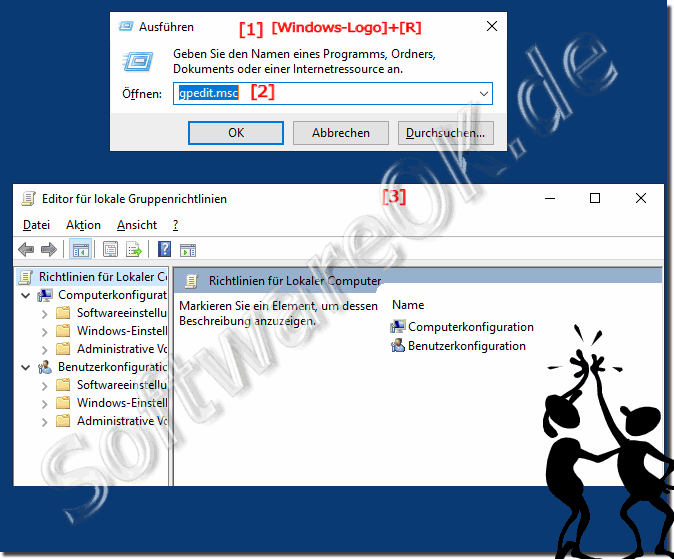Close the Ausführen dialog
Image resolution: width=674 pixels, height=559 pixels.
coord(492,26)
